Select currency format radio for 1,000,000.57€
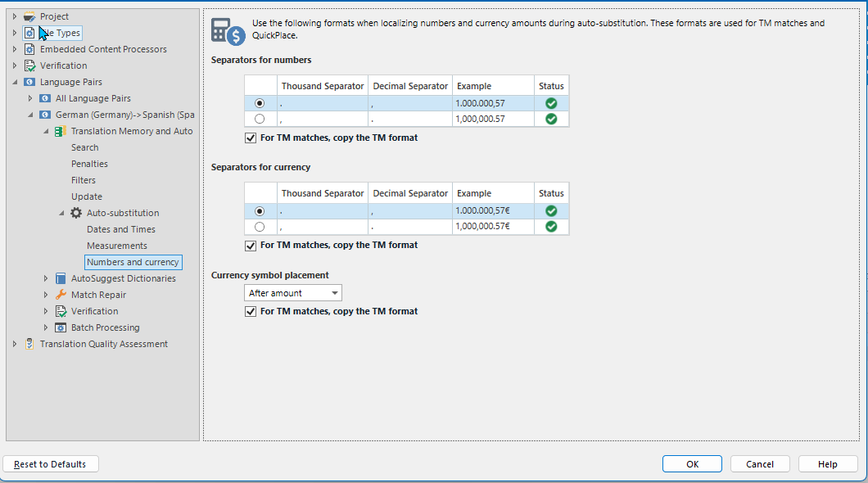 (x=260, y=227)
